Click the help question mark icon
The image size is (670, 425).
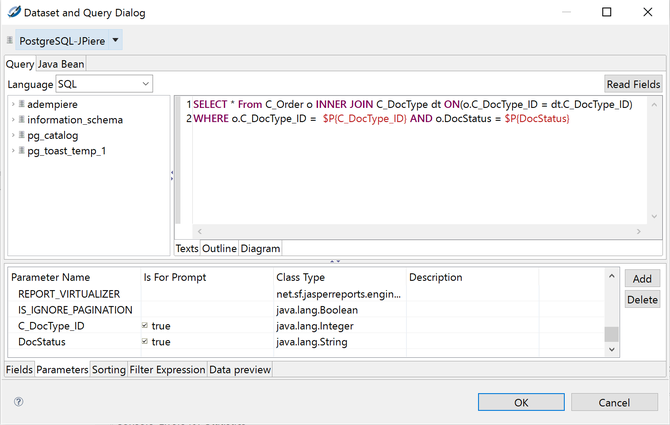pyautogui.click(x=18, y=401)
